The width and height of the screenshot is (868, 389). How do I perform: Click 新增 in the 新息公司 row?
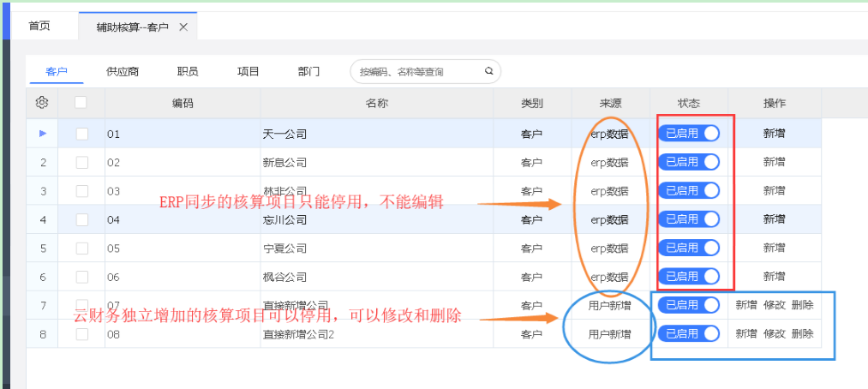point(774,162)
